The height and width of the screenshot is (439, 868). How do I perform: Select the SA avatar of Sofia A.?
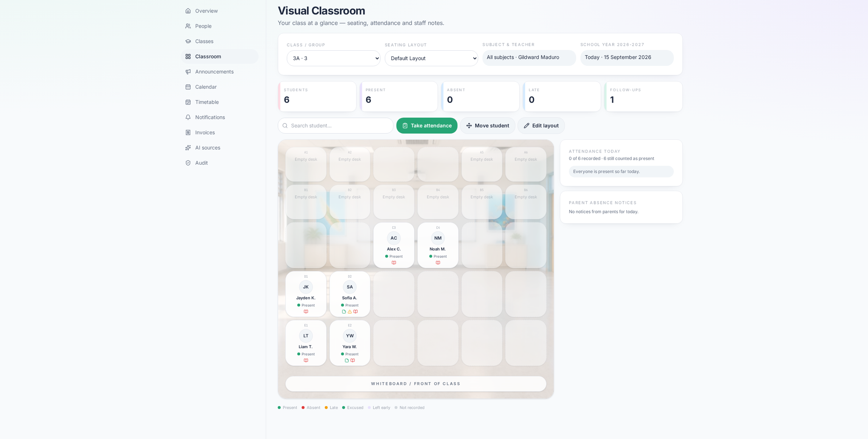coord(350,287)
